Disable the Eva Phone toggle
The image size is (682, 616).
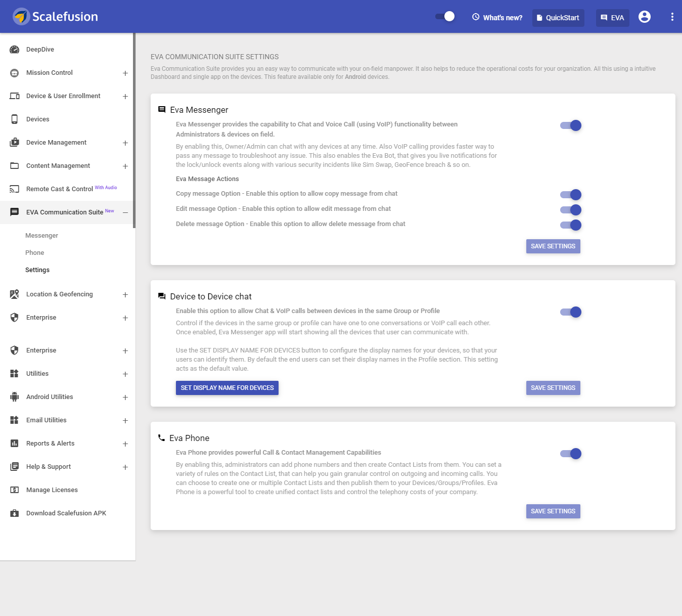tap(571, 454)
